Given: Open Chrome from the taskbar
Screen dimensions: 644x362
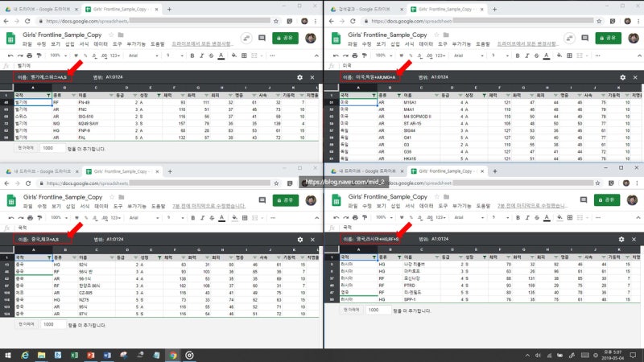Looking at the screenshot, I should click(x=173, y=355).
